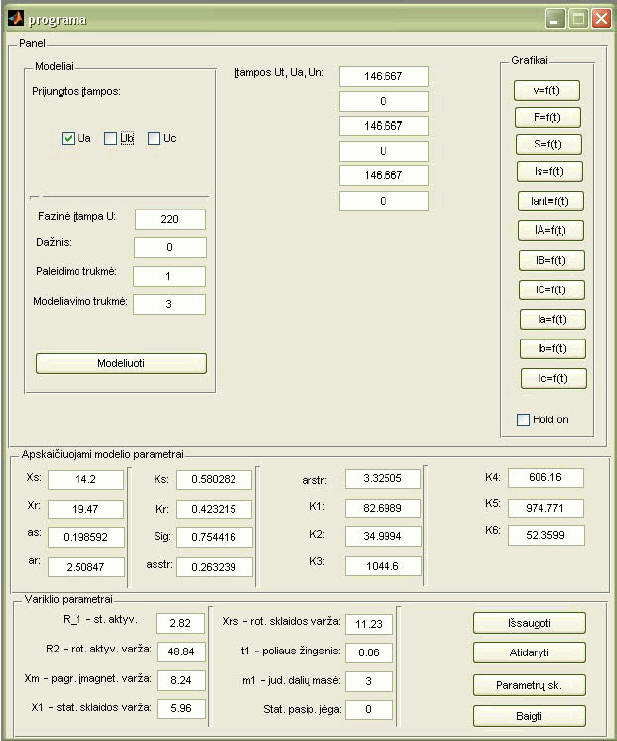Click the K1 field showing 82.6989
This screenshot has width=617, height=741.
(x=383, y=508)
